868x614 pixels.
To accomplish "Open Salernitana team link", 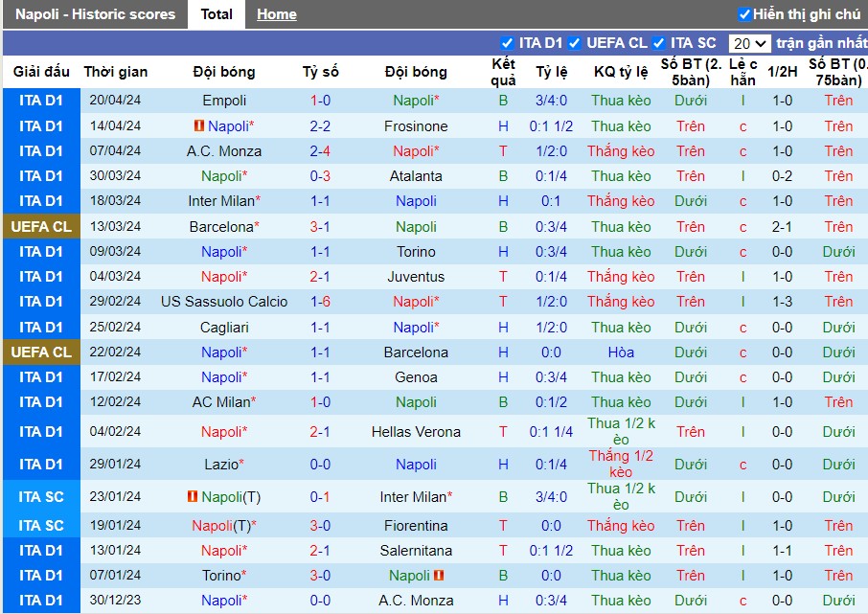I will (x=416, y=551).
